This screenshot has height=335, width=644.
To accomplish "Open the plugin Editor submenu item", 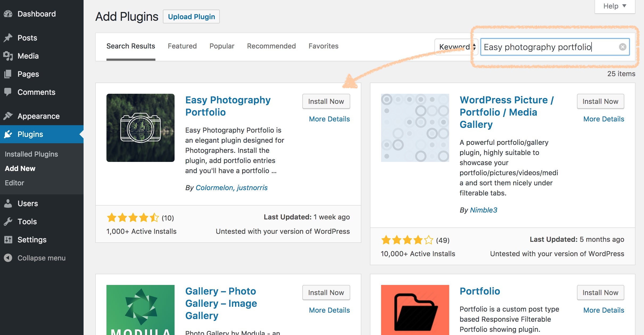I will (x=14, y=183).
